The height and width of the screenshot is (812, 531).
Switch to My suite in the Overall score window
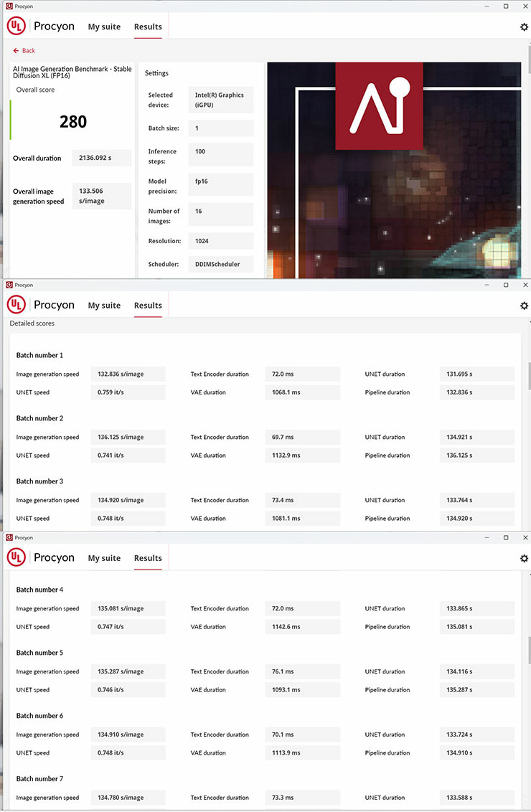pos(104,27)
